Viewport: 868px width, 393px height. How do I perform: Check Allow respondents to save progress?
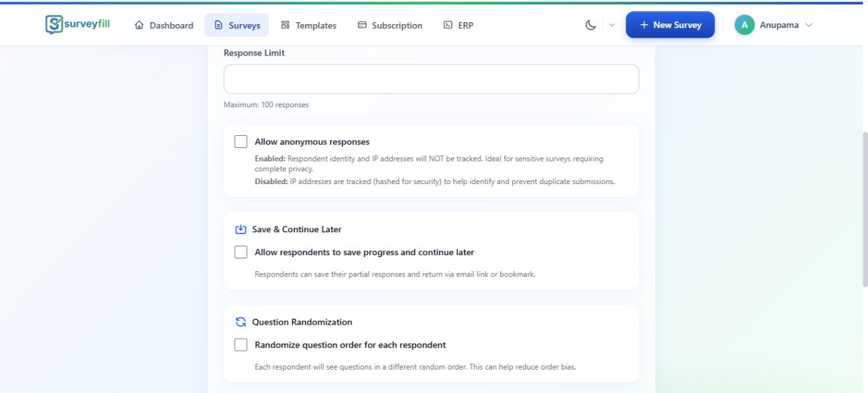pos(241,252)
